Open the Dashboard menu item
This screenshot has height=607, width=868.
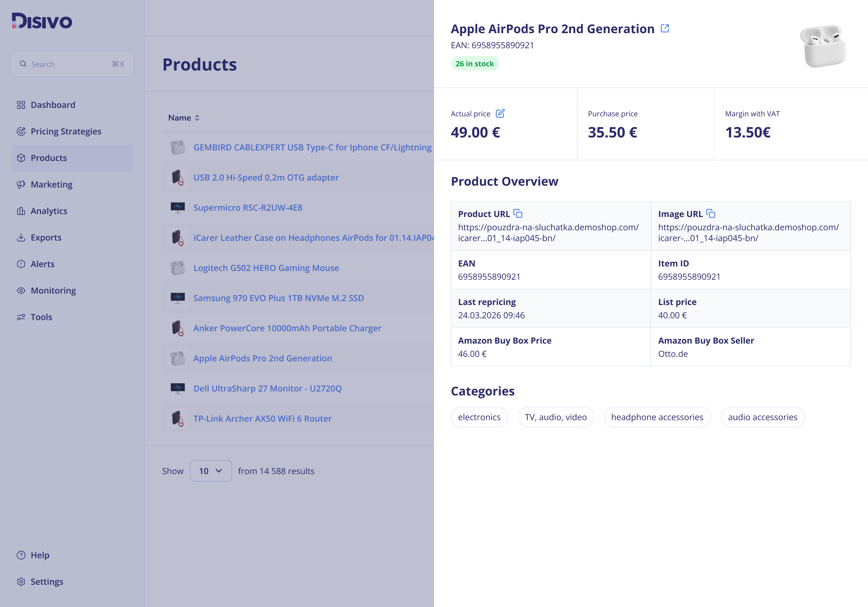click(x=72, y=105)
